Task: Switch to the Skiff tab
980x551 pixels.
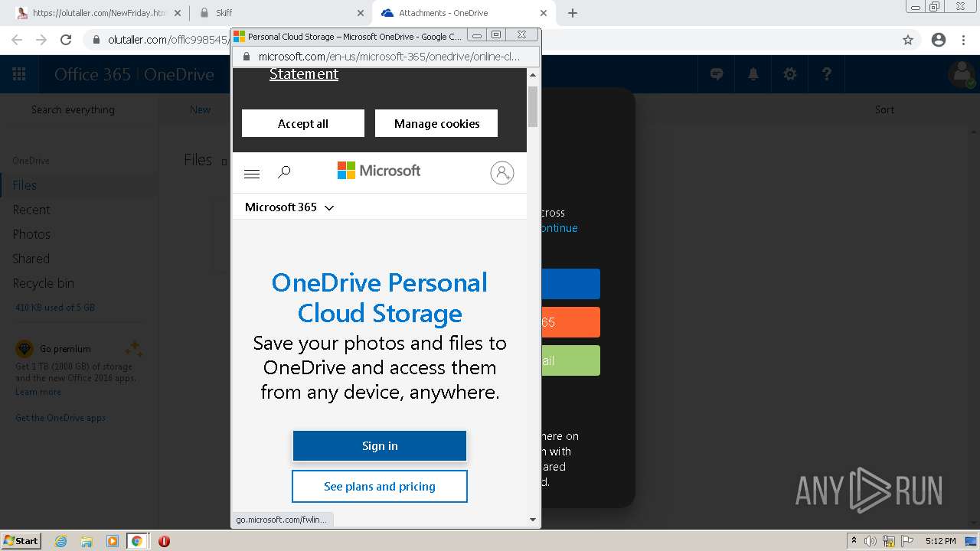Action: [x=281, y=13]
